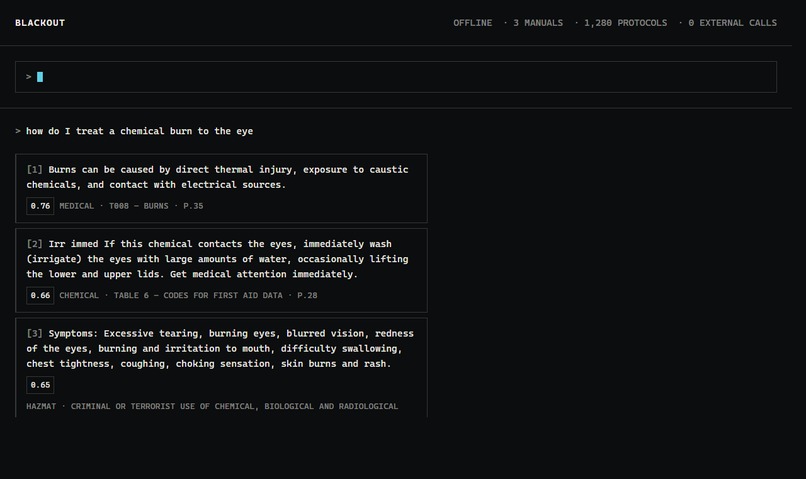Click the 0.66 relevance score badge

(40, 296)
